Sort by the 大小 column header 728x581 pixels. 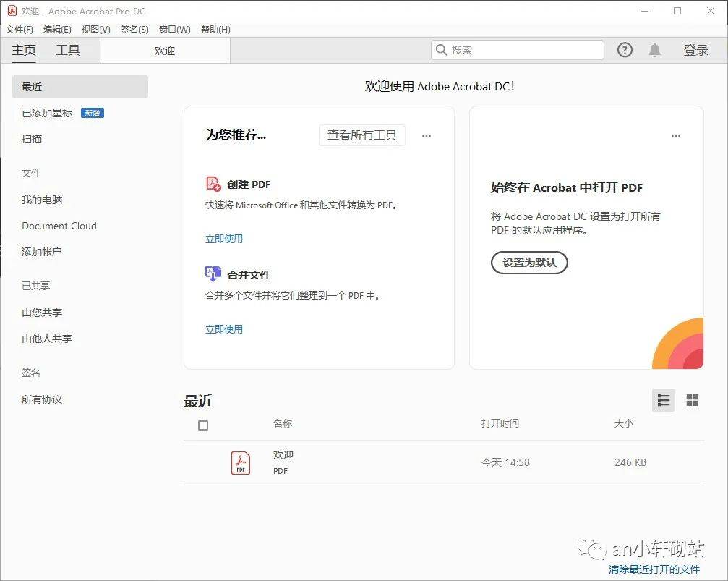[624, 423]
